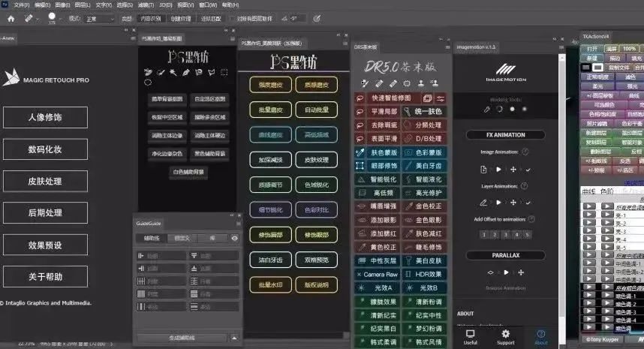Click the black swatch in TKActions panel

pos(586,68)
